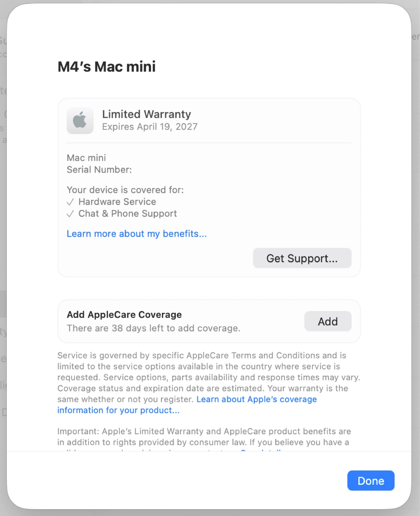The image size is (420, 516).
Task: Click the Limited Warranty heading
Action: (x=147, y=114)
